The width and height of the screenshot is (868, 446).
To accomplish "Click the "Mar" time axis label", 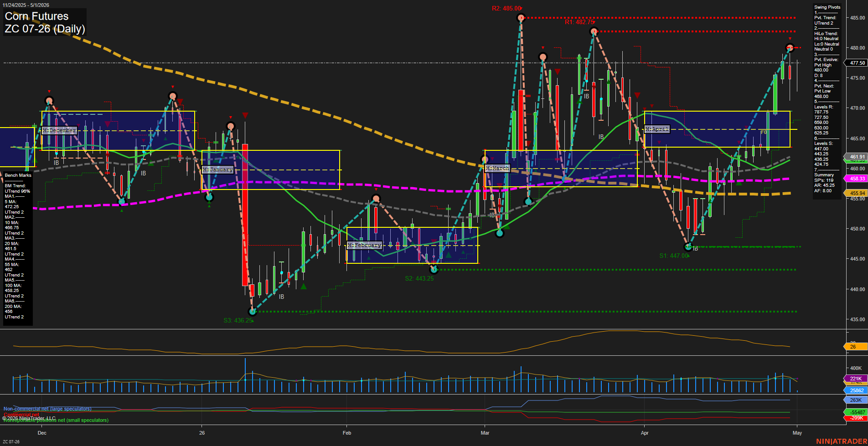I will 485,433.
